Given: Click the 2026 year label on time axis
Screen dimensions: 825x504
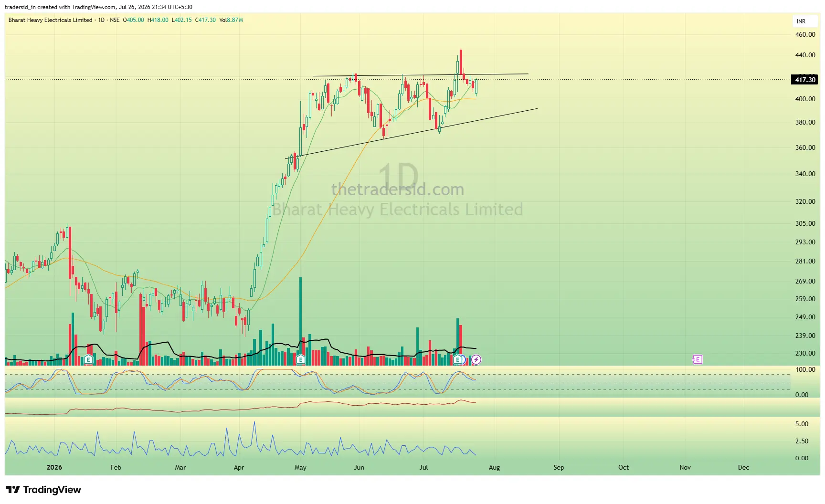Looking at the screenshot, I should pos(54,467).
